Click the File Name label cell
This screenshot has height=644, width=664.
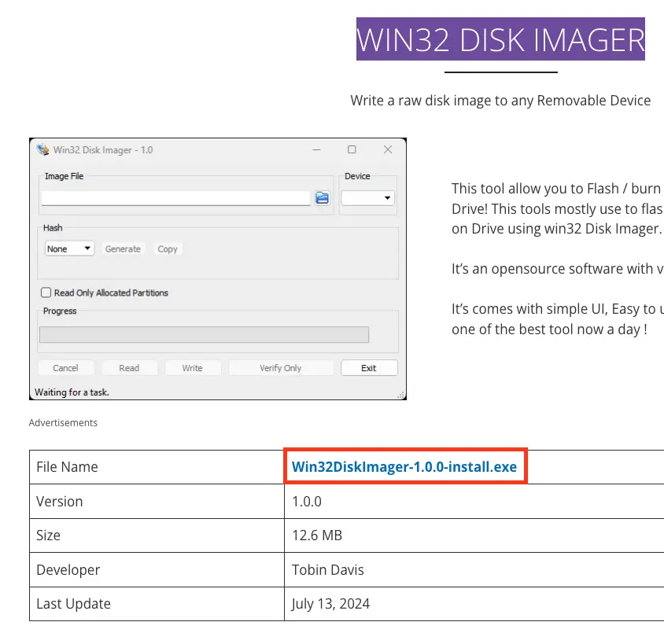tap(157, 467)
